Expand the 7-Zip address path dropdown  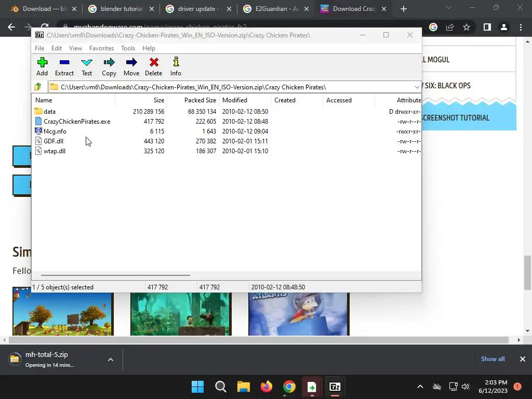coord(417,87)
